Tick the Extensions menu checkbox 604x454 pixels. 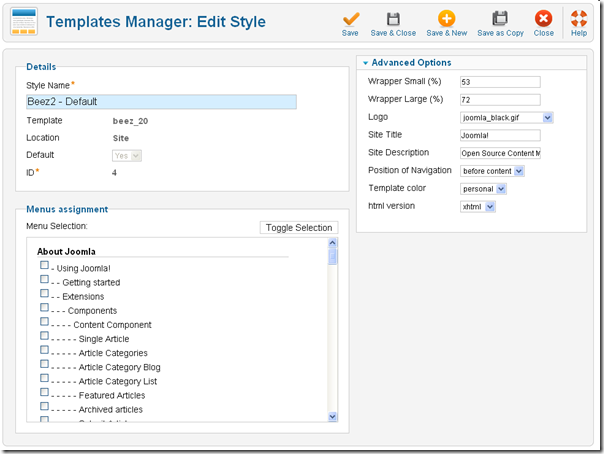(44, 293)
